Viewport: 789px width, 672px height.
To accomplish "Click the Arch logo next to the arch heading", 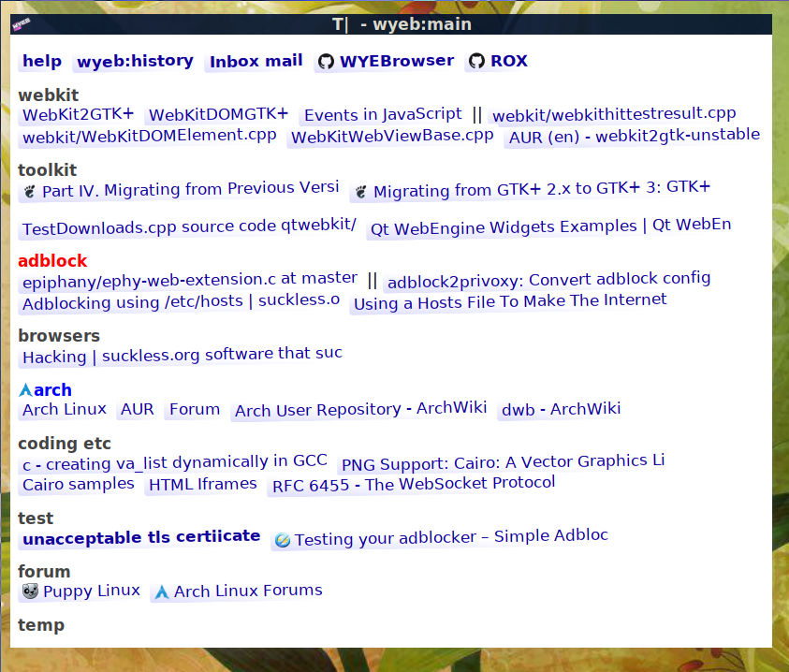I will click(x=25, y=389).
